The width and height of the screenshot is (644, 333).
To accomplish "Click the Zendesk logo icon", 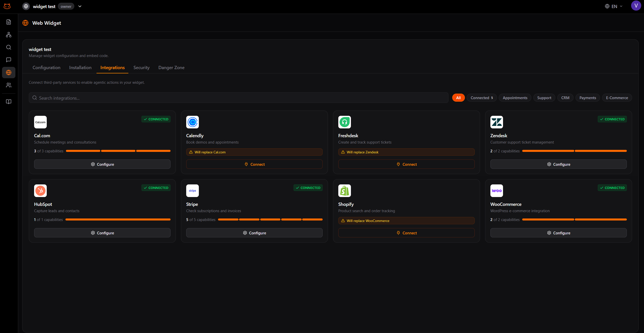I will 497,122.
